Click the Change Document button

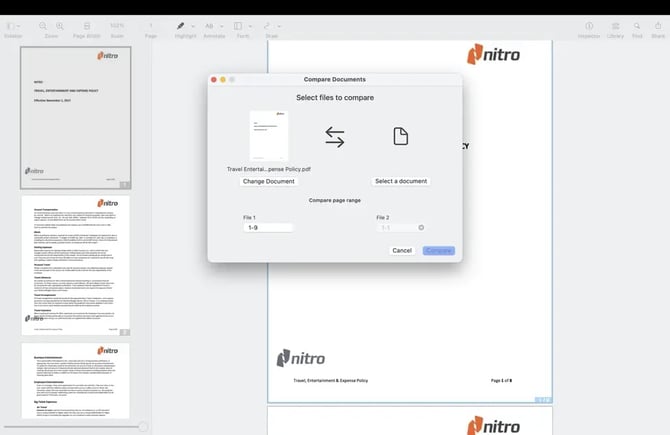click(269, 181)
